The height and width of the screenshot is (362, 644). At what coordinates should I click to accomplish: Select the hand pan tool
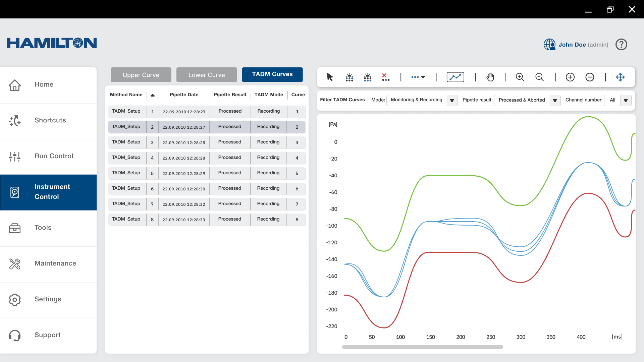(x=490, y=77)
